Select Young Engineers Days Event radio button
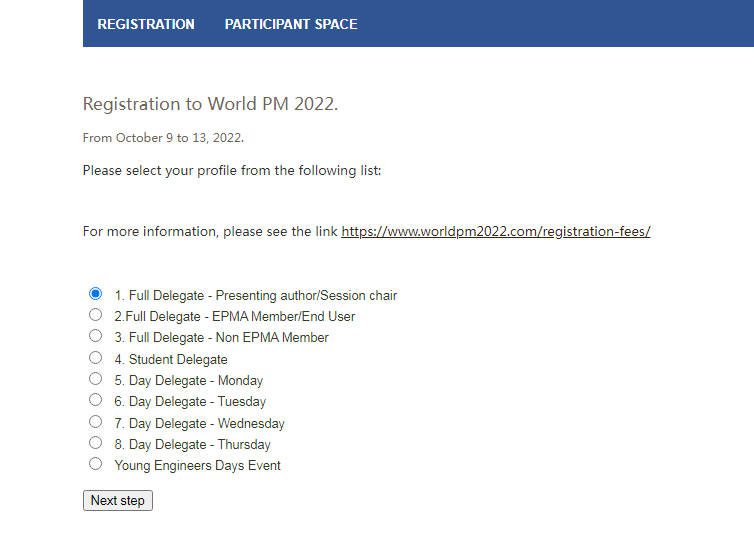The height and width of the screenshot is (537, 754). [95, 464]
